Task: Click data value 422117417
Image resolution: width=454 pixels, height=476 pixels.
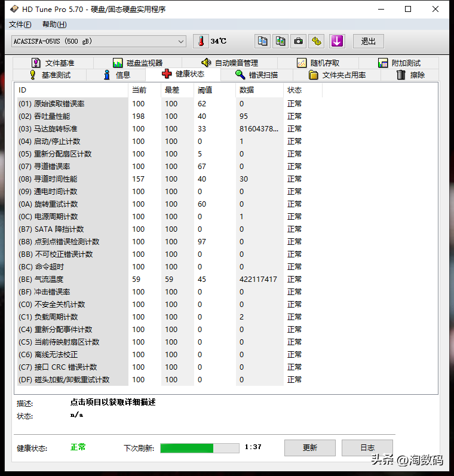Action: point(258,280)
